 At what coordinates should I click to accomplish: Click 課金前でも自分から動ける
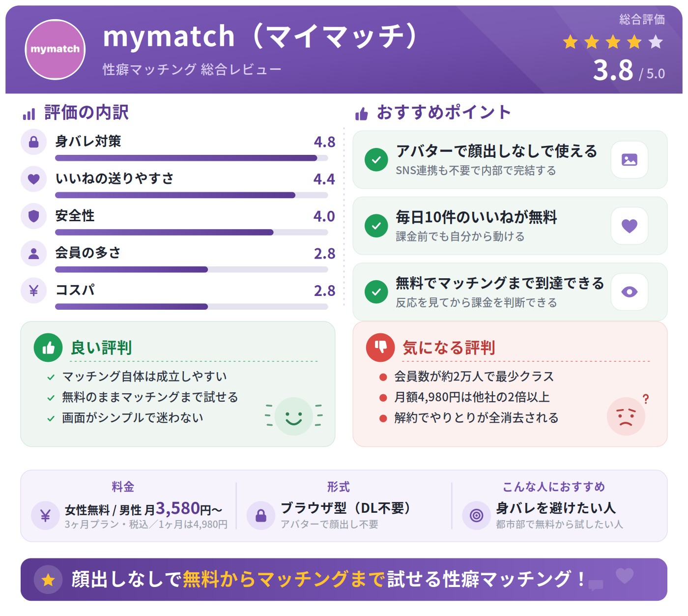[460, 236]
